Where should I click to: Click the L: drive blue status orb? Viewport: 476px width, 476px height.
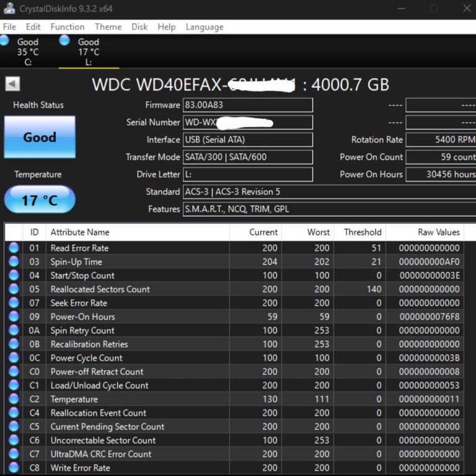64,40
